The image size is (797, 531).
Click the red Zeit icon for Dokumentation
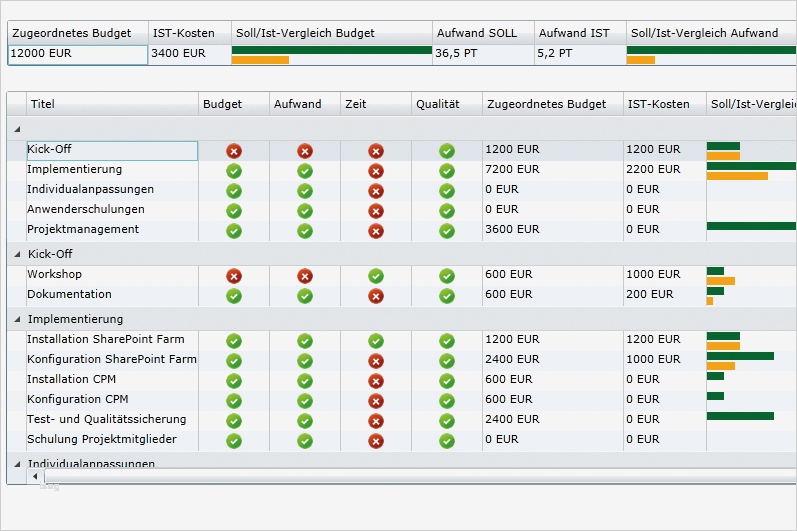tap(376, 296)
